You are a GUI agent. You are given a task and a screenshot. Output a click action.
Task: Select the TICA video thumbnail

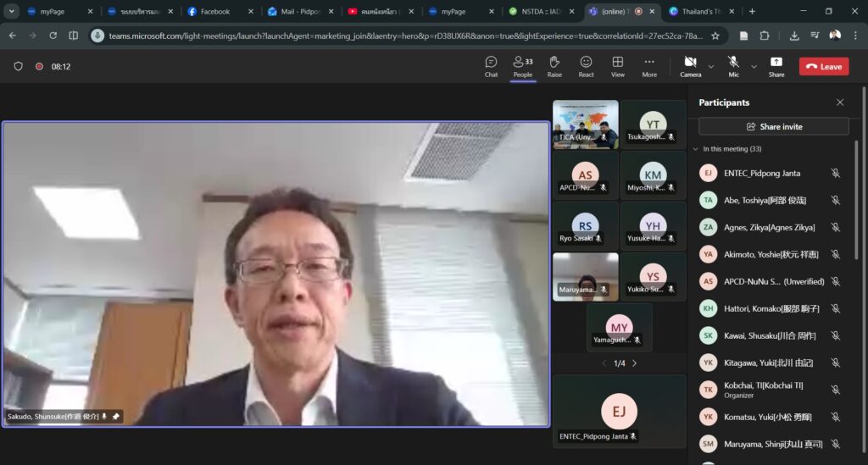585,125
